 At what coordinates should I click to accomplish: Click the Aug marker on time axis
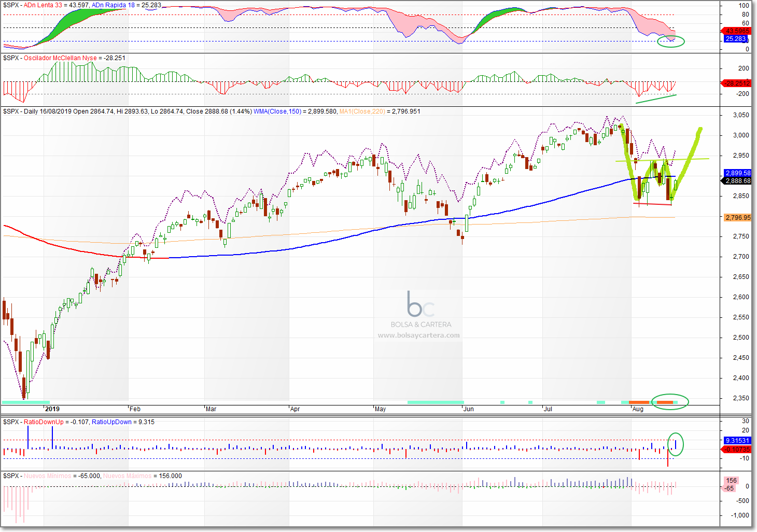pos(638,409)
